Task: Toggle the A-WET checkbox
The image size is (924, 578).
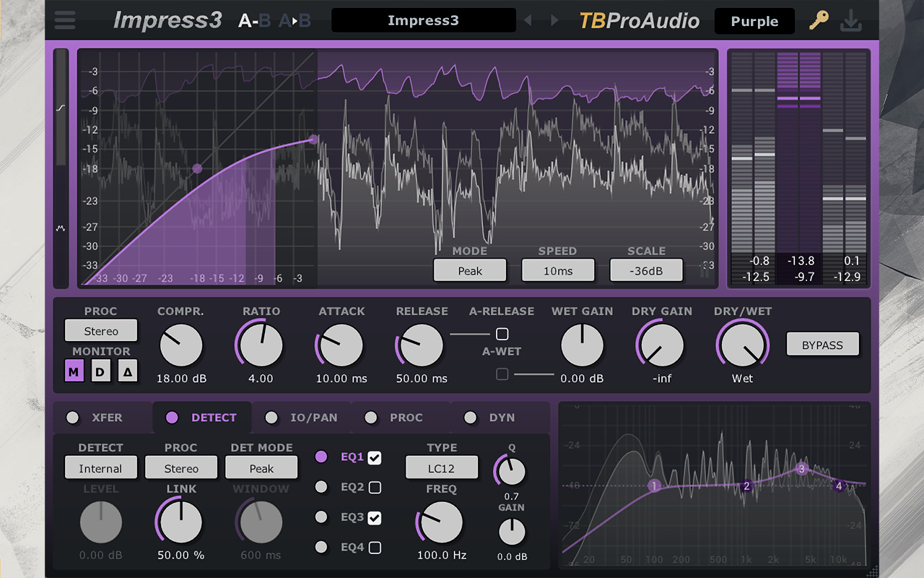Action: click(502, 374)
